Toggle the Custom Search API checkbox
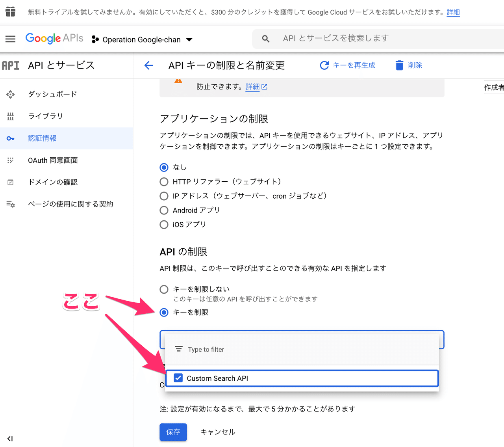This screenshot has width=504, height=447. tap(178, 378)
